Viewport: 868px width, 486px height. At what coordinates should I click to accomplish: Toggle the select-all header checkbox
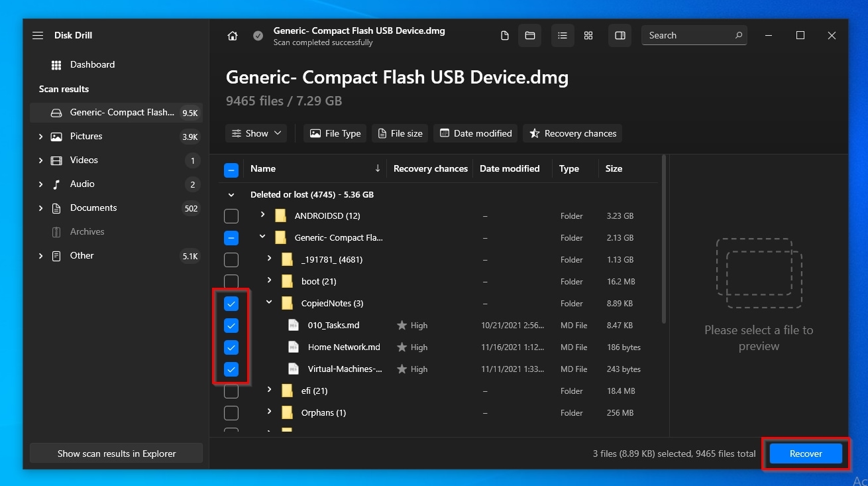tap(231, 170)
